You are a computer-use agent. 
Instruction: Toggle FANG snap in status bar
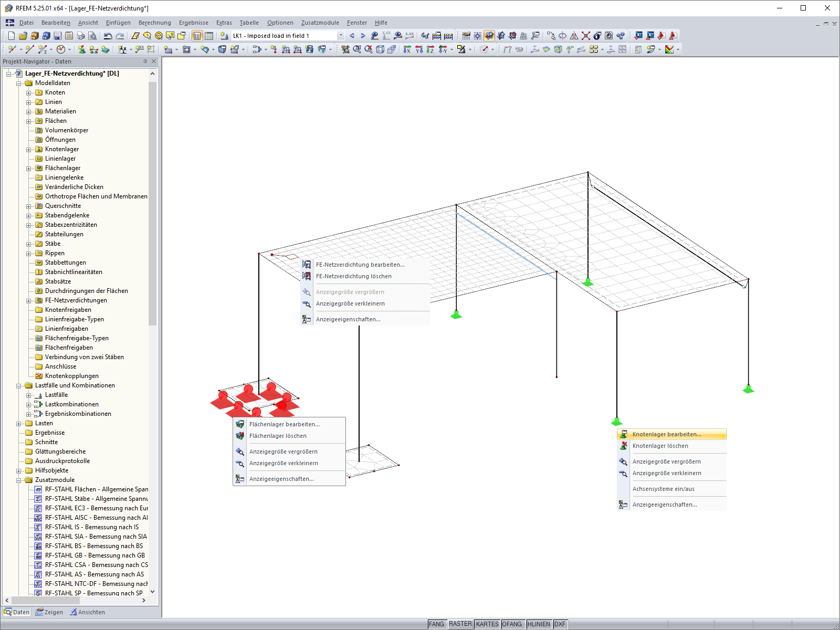click(436, 624)
